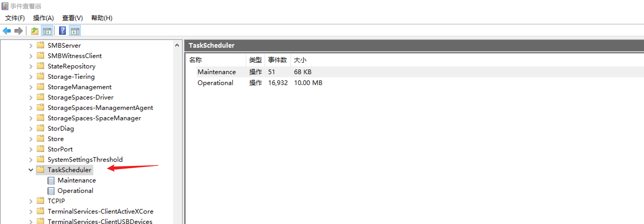Sort list by the 名称 column header
Viewport: 644px width, 224px height.
coord(195,60)
